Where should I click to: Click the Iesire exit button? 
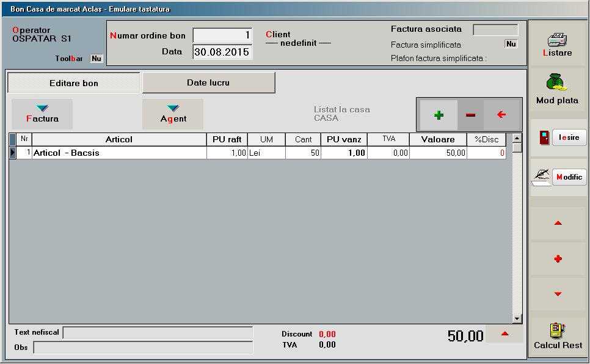[569, 137]
